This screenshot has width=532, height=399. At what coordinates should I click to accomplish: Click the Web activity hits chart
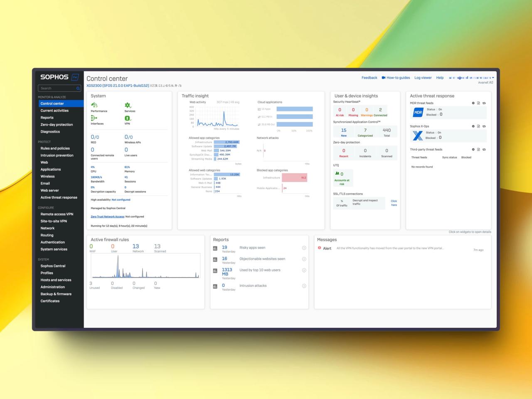[218, 116]
